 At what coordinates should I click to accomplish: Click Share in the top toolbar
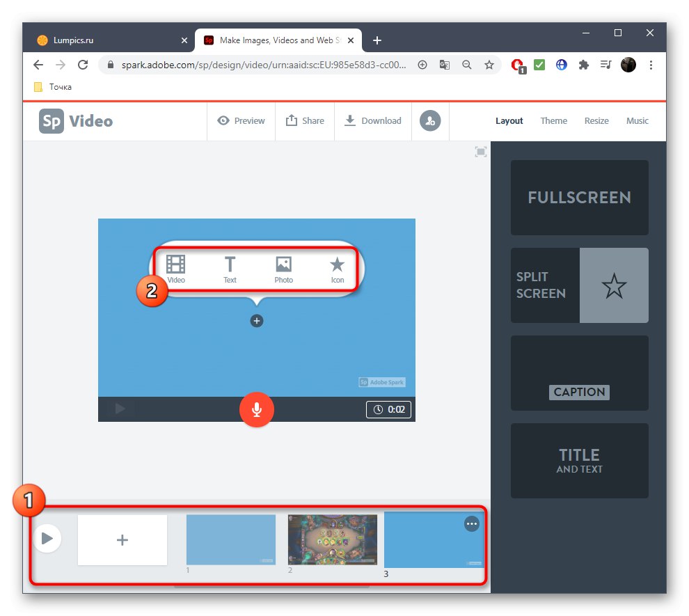pyautogui.click(x=305, y=120)
